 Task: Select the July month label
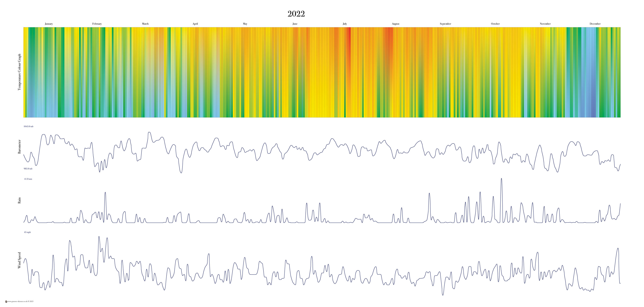pyautogui.click(x=345, y=24)
